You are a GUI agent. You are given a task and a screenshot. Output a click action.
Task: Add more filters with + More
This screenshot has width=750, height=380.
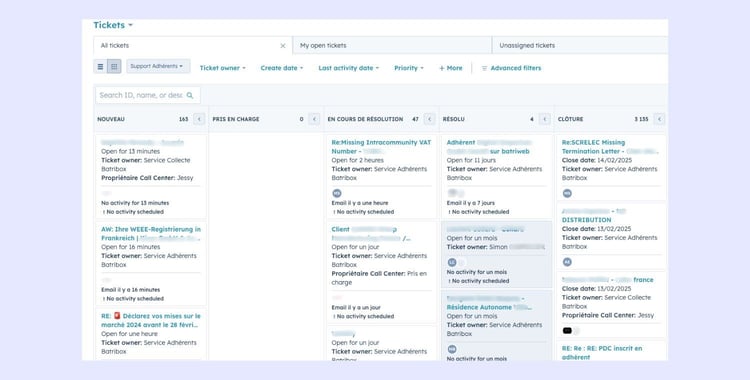coord(451,68)
